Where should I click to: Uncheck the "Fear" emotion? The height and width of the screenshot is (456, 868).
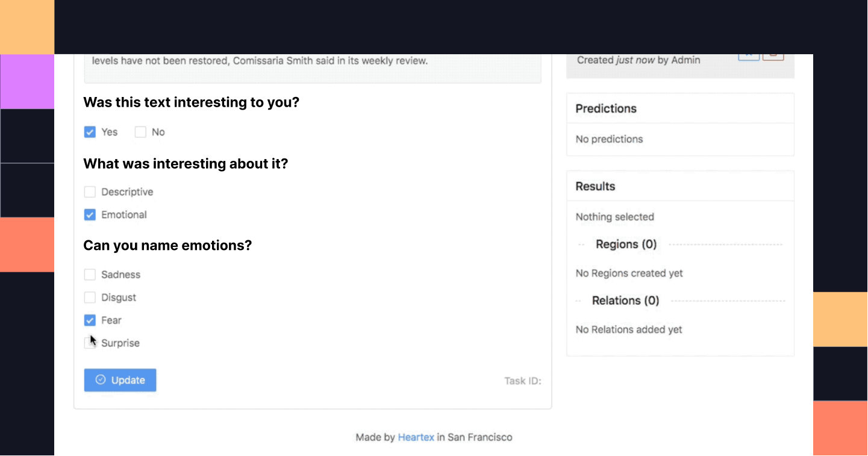90,320
